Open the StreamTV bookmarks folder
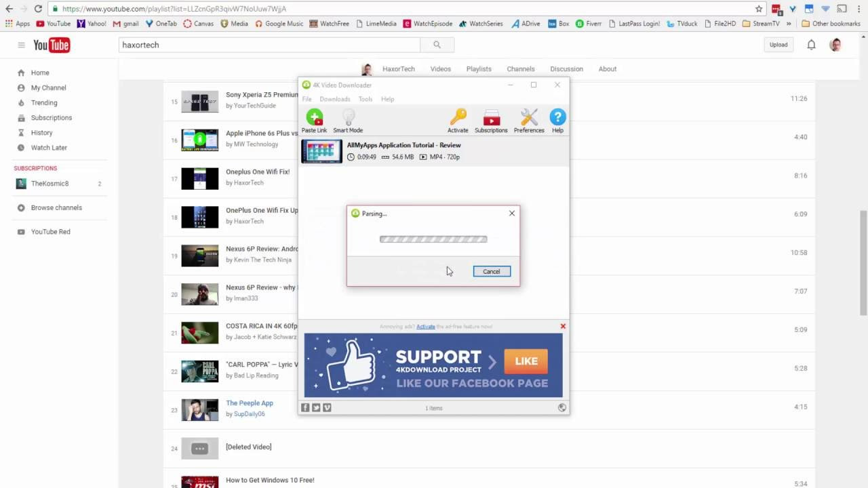 (x=761, y=24)
